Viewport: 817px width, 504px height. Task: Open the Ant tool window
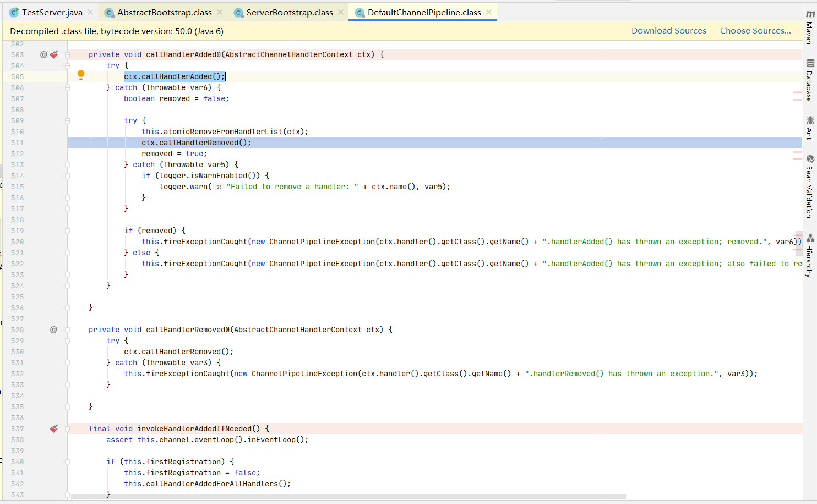810,128
